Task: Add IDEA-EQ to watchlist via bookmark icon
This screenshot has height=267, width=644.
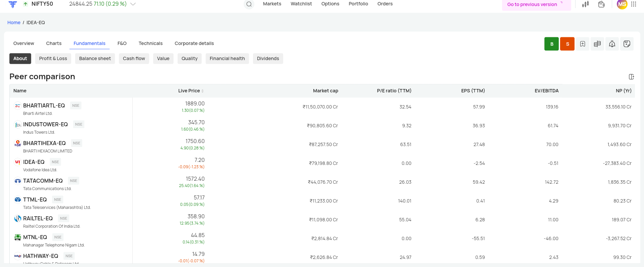Action: click(x=583, y=44)
